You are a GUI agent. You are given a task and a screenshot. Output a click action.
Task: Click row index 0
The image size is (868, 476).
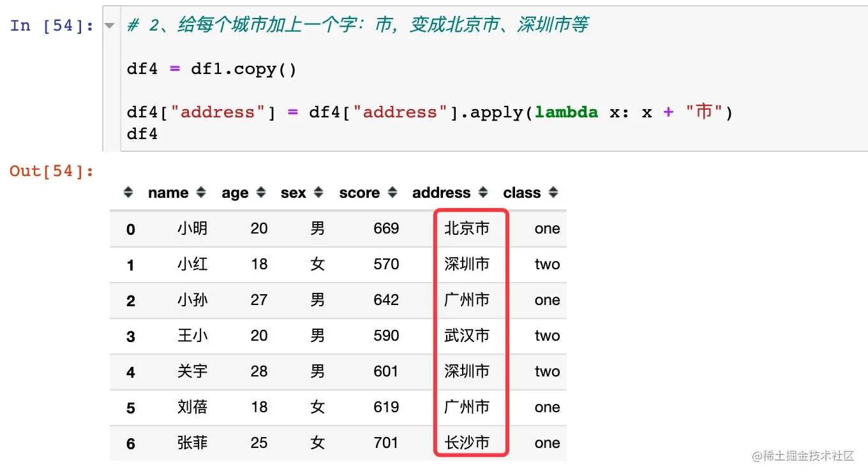131,230
